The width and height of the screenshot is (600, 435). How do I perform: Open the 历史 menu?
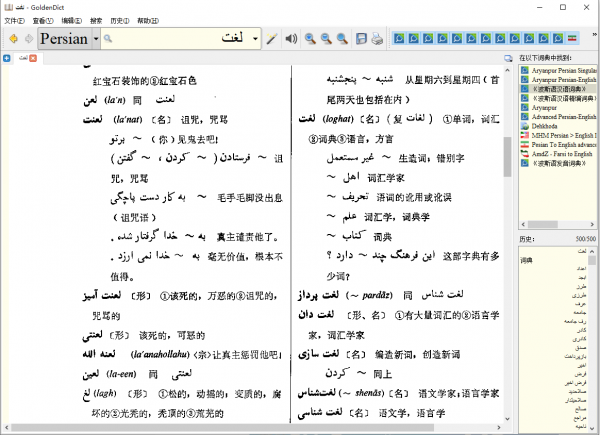coord(120,21)
